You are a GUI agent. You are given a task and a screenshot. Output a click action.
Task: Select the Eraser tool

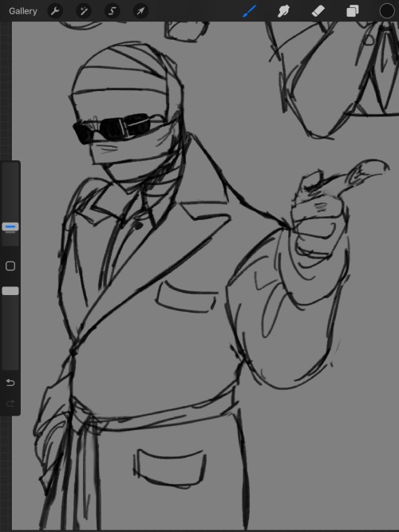click(318, 11)
